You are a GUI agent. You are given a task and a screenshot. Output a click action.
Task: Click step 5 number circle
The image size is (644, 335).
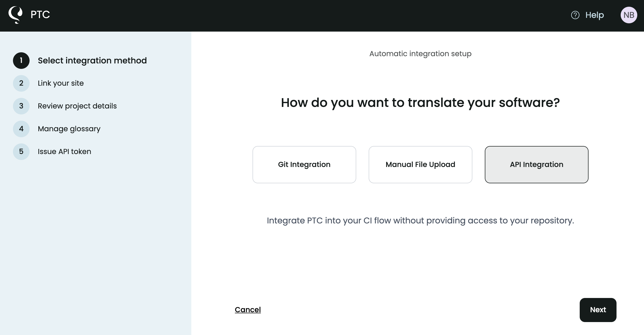[x=21, y=151]
